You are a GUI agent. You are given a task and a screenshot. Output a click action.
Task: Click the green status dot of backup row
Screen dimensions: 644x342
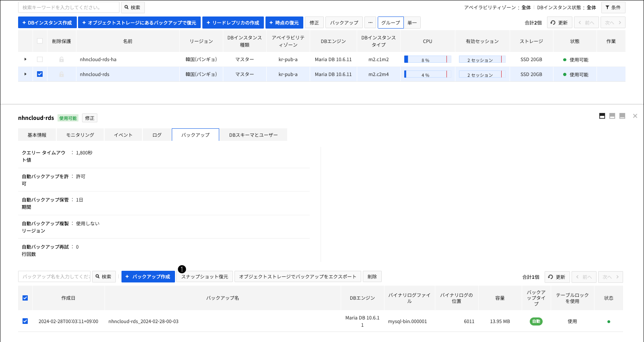[609, 321]
